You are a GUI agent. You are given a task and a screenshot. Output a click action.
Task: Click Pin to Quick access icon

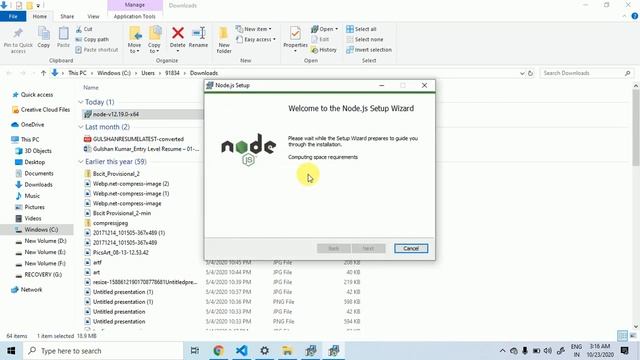(18, 33)
